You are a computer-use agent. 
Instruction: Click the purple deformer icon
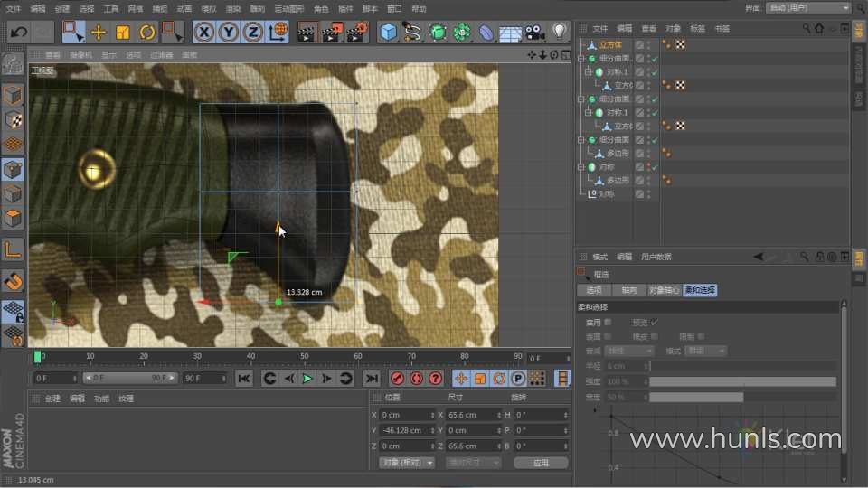(486, 33)
